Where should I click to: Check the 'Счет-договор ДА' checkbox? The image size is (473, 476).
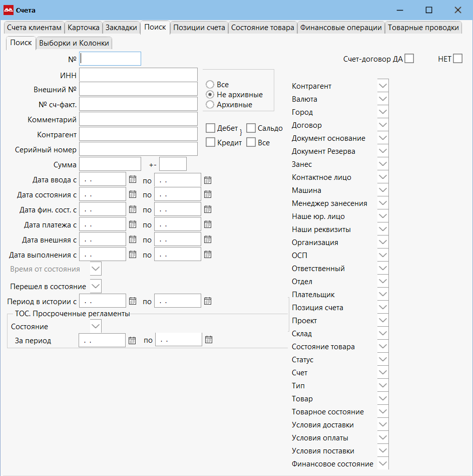click(409, 59)
